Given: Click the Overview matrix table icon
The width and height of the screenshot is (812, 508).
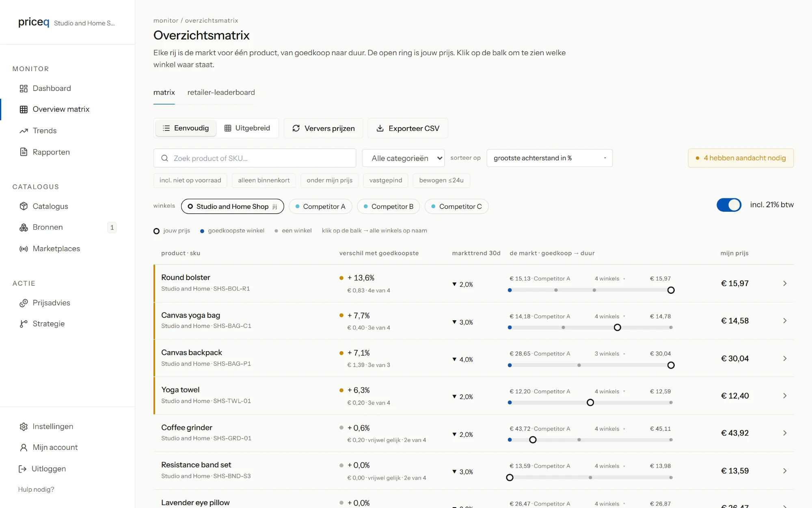Looking at the screenshot, I should click(x=24, y=109).
